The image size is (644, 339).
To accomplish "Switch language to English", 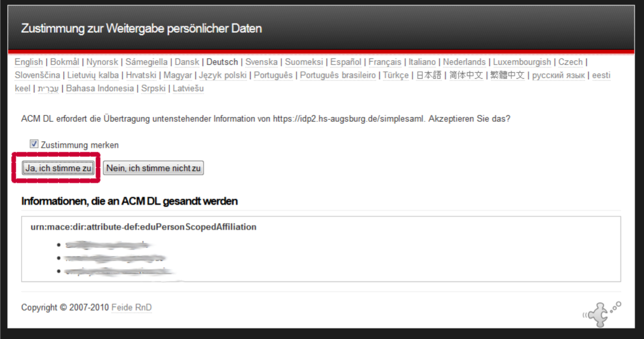I will coord(29,62).
